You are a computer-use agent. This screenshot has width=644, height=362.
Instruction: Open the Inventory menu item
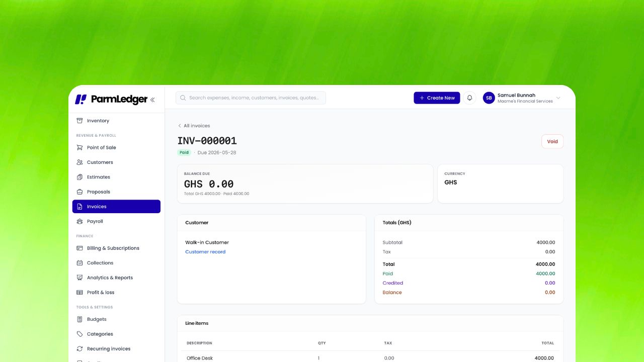click(117, 121)
